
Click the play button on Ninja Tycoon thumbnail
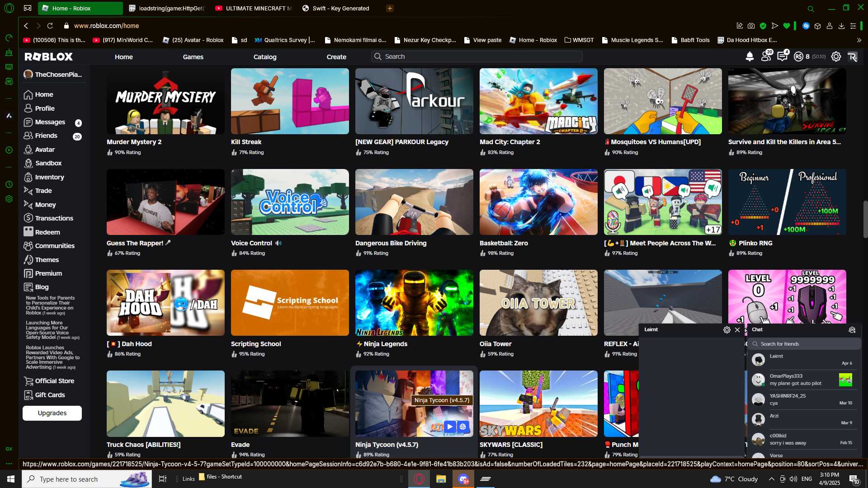450,427
